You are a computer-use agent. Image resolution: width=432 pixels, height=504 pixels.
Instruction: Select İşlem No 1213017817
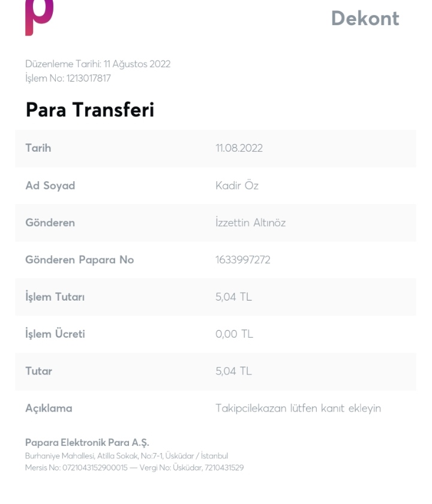pos(68,78)
